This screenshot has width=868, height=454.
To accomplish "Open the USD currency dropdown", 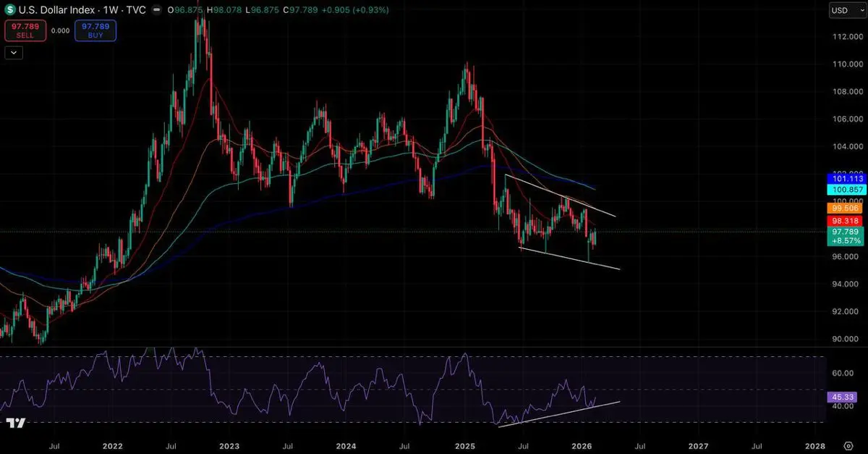I will [847, 10].
